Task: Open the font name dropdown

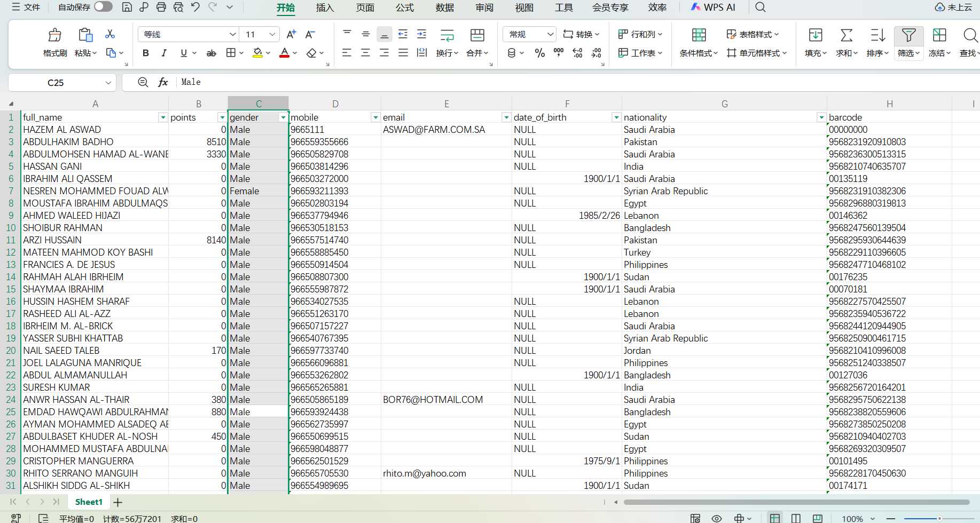Action: click(233, 34)
